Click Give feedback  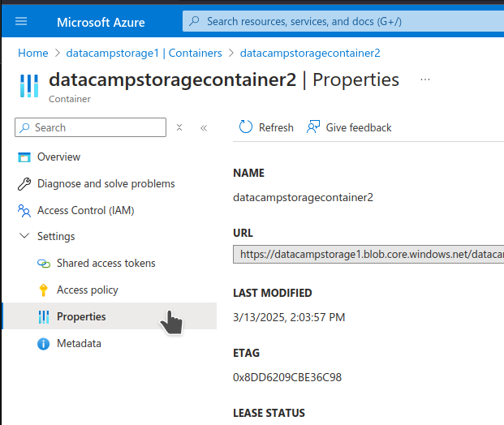click(349, 127)
